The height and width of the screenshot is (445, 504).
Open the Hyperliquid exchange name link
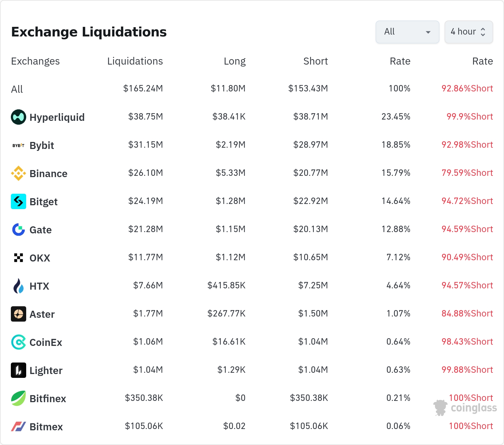57,117
